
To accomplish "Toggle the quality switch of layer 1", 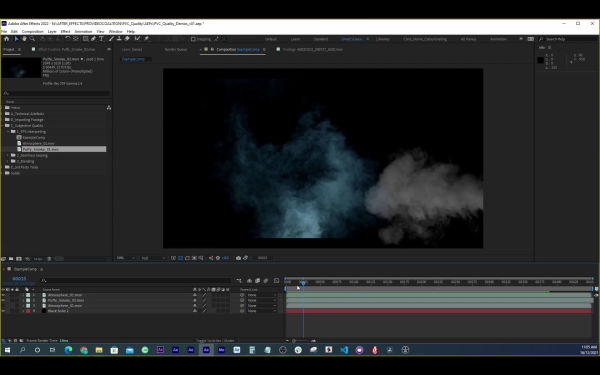I will (204, 295).
